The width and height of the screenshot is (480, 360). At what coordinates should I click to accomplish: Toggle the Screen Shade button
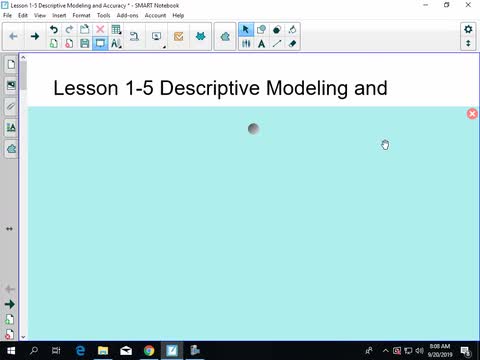(100, 44)
